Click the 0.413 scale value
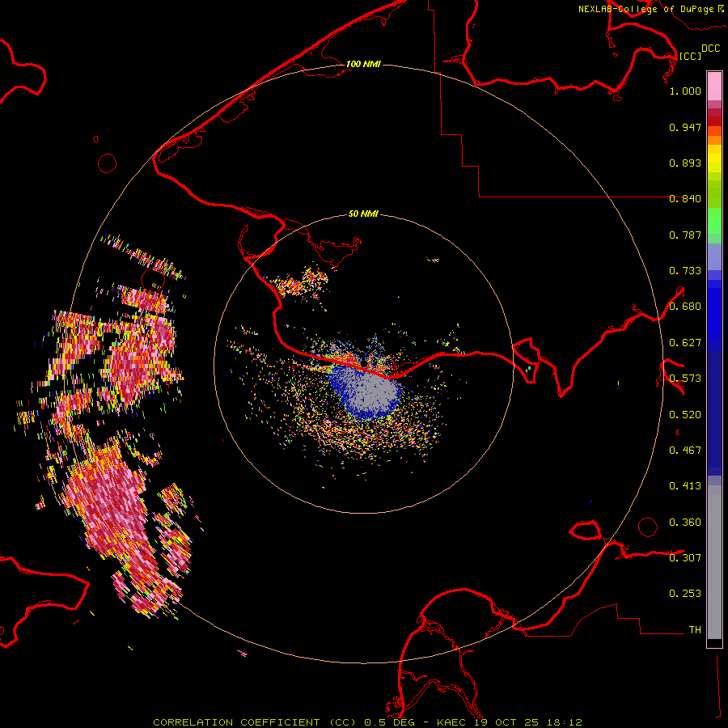728x728 pixels. pyautogui.click(x=685, y=486)
